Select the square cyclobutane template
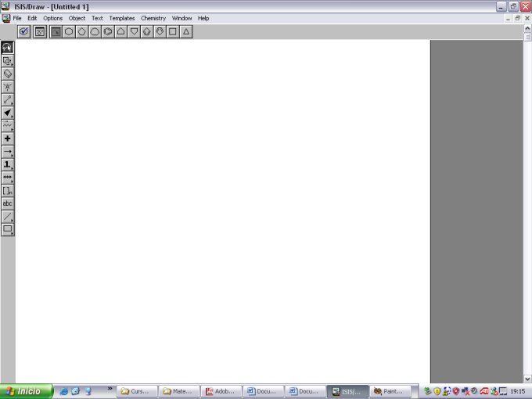The height and width of the screenshot is (399, 532). [173, 32]
